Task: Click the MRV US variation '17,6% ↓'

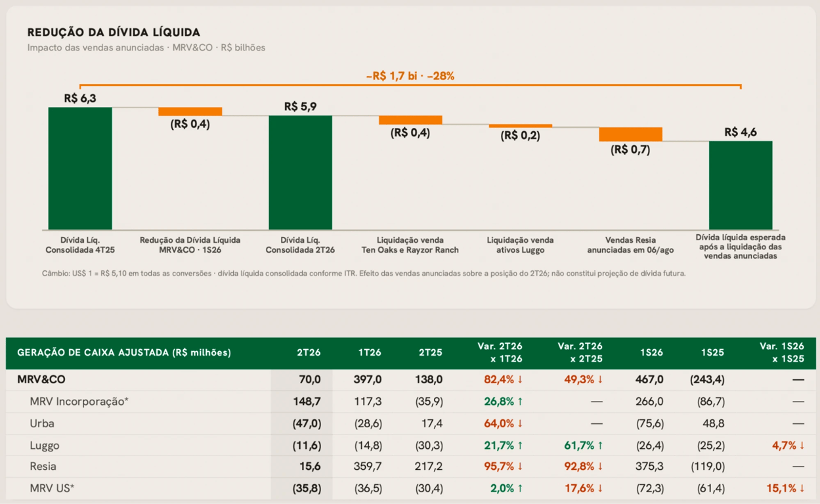Action: [584, 488]
